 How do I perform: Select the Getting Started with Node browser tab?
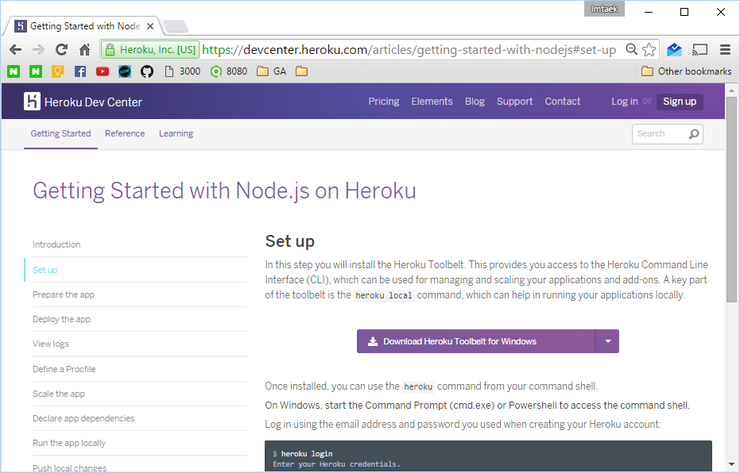point(85,26)
